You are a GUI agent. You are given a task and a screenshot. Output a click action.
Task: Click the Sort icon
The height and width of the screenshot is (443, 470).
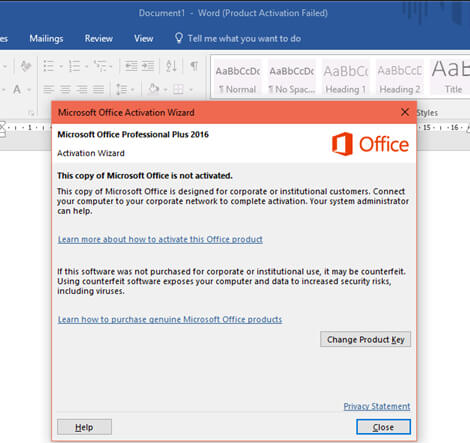(171, 66)
